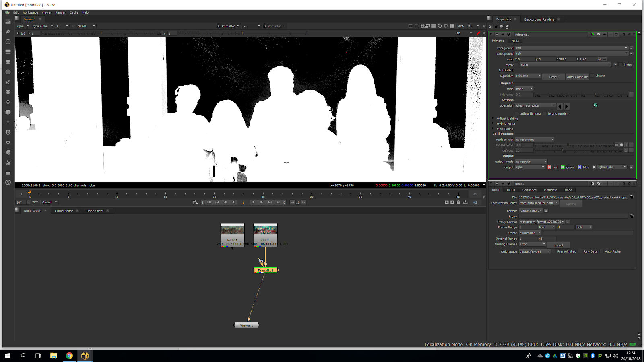Select the Read2 node thumbnail
The height and width of the screenshot is (362, 644).
pyautogui.click(x=265, y=230)
